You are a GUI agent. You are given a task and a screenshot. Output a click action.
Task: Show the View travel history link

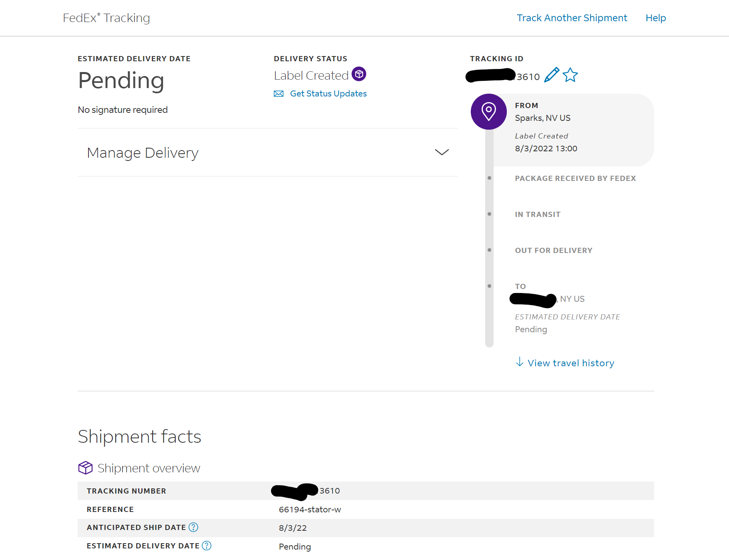click(x=570, y=363)
